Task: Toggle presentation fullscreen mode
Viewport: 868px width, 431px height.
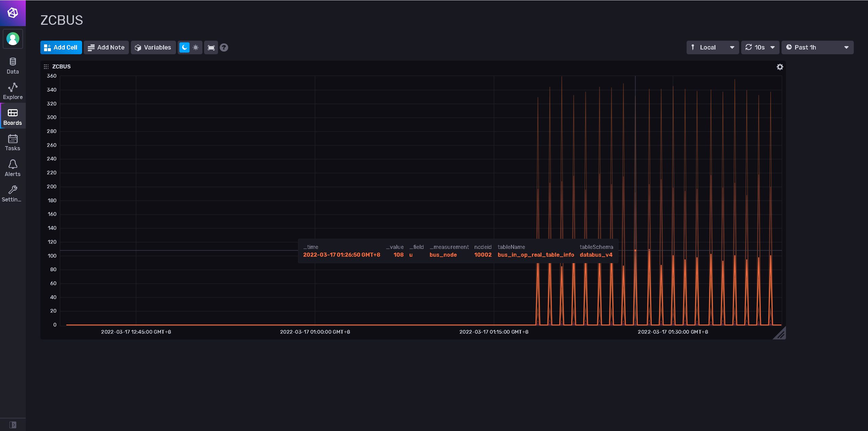Action: coord(211,47)
